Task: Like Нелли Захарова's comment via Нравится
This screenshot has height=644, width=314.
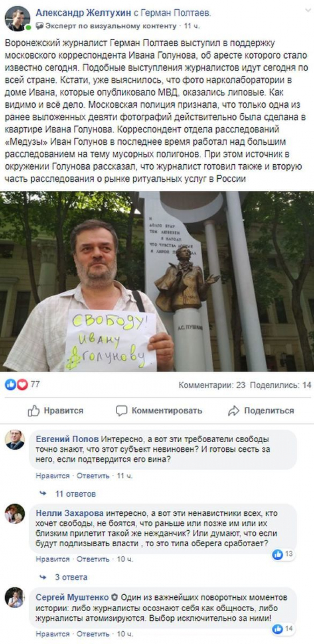Action: tap(53, 559)
